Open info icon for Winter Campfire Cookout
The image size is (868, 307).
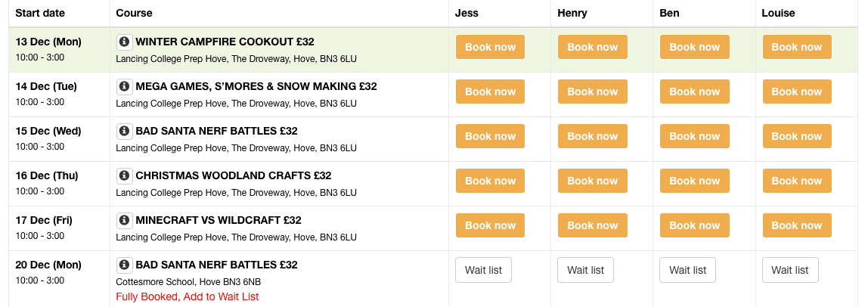pos(125,42)
